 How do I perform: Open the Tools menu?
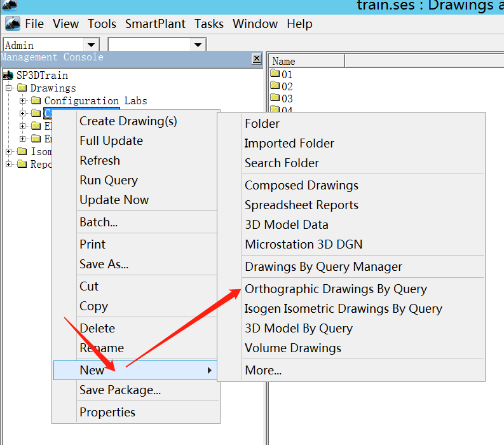tap(102, 24)
